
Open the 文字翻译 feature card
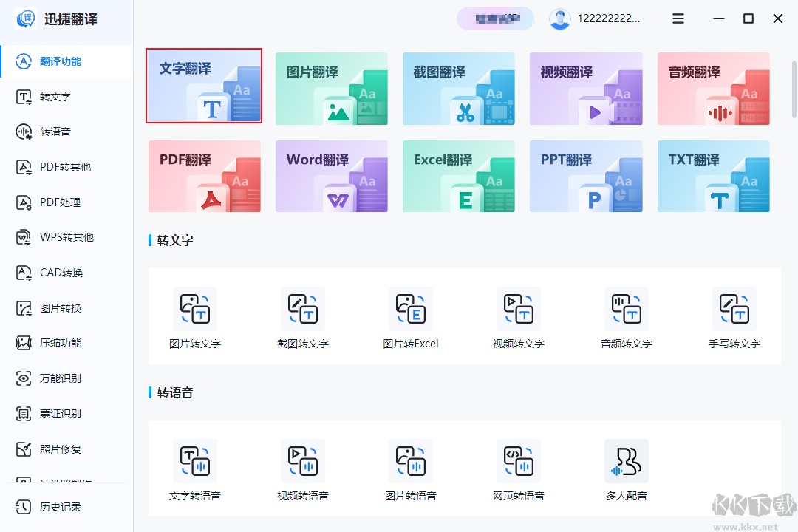pos(204,86)
